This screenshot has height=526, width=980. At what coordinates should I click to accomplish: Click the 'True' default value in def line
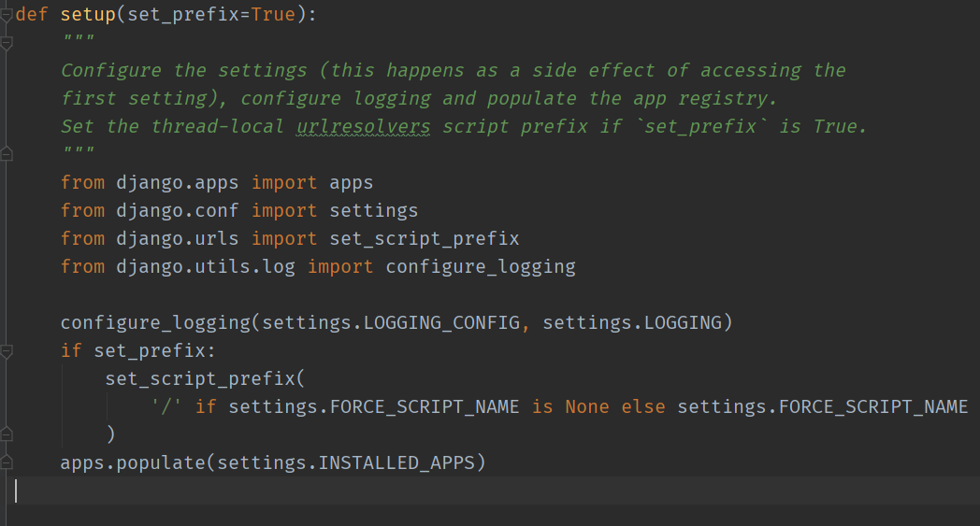[x=273, y=14]
